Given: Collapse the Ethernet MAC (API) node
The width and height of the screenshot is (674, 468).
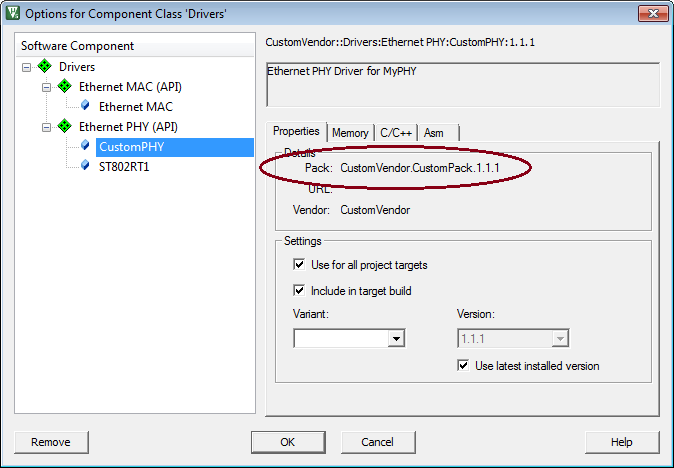Looking at the screenshot, I should 47,87.
